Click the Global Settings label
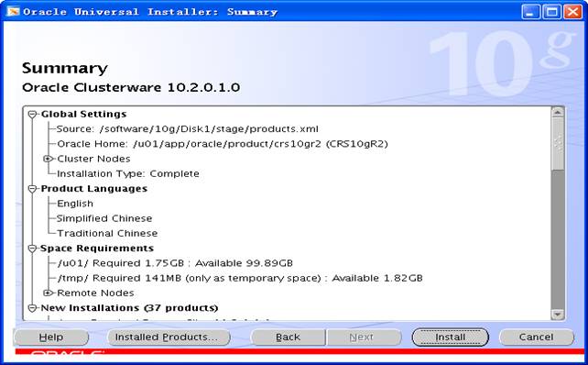This screenshot has width=588, height=365. (84, 114)
